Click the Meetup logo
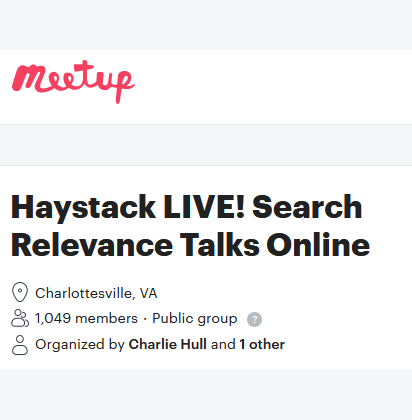 73,82
